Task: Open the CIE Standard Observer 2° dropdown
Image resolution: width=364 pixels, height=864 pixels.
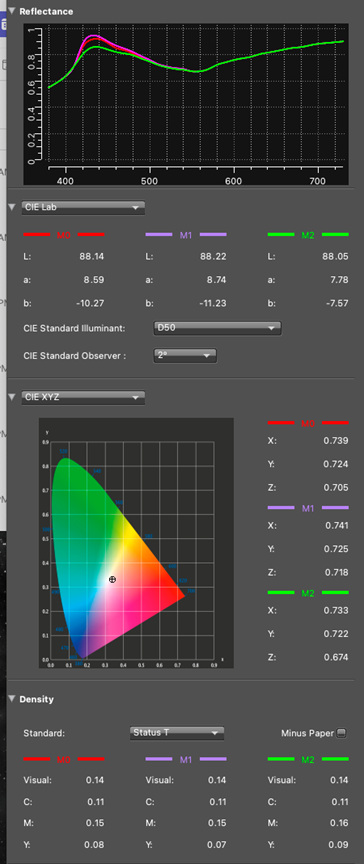Action: point(184,355)
